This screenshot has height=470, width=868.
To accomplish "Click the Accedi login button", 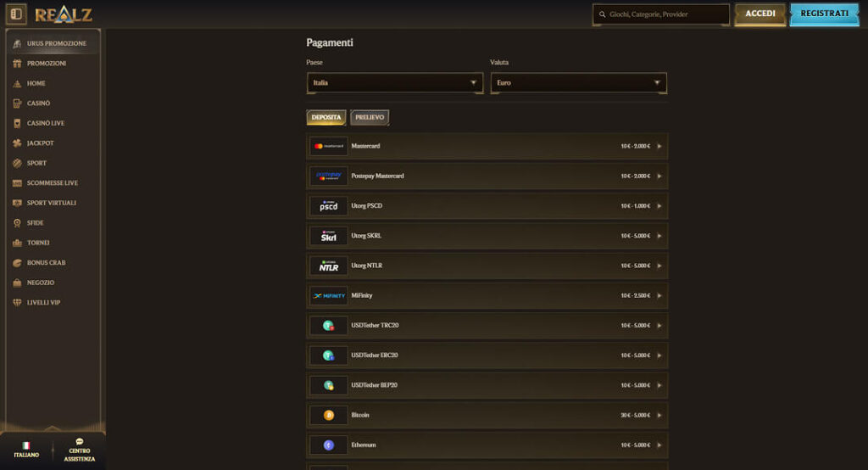I will pyautogui.click(x=760, y=14).
